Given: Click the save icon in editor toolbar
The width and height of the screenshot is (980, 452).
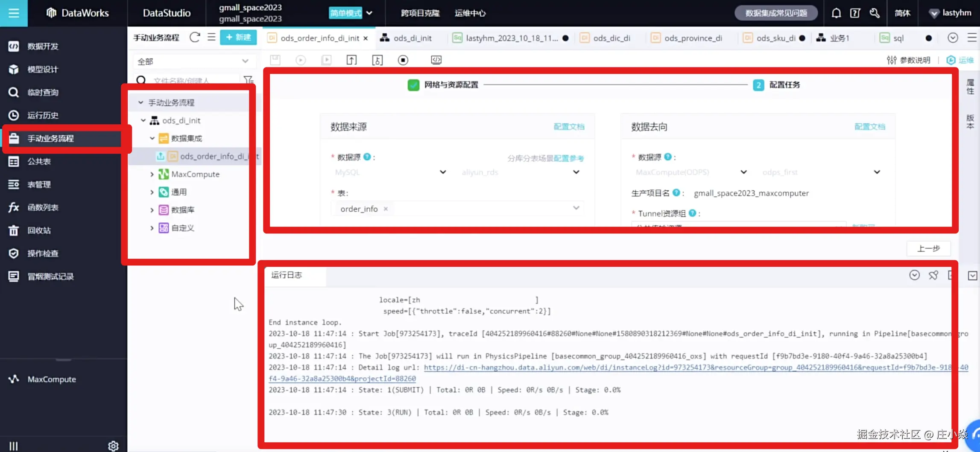Looking at the screenshot, I should pyautogui.click(x=275, y=60).
